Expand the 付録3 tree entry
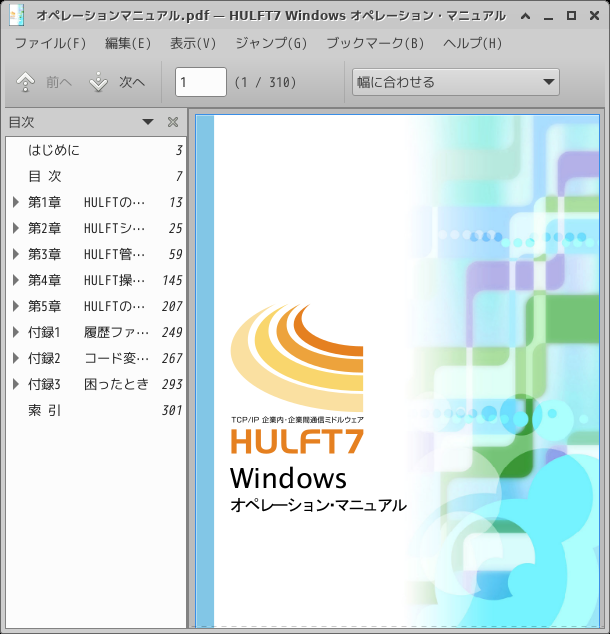This screenshot has height=634, width=610. 16,384
